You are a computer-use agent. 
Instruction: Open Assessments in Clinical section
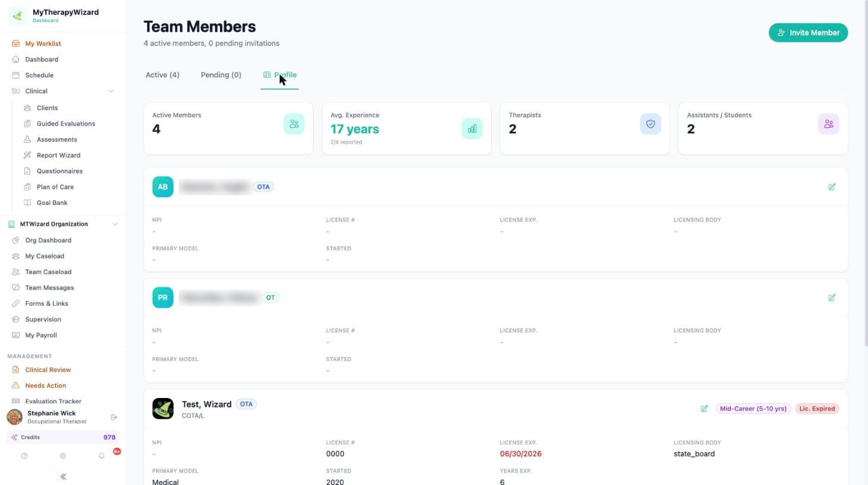pos(57,139)
